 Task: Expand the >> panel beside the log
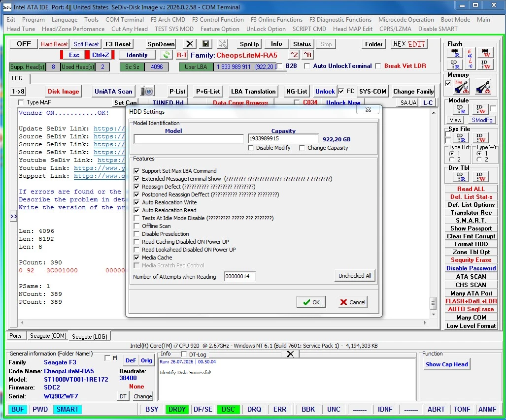tap(13, 216)
